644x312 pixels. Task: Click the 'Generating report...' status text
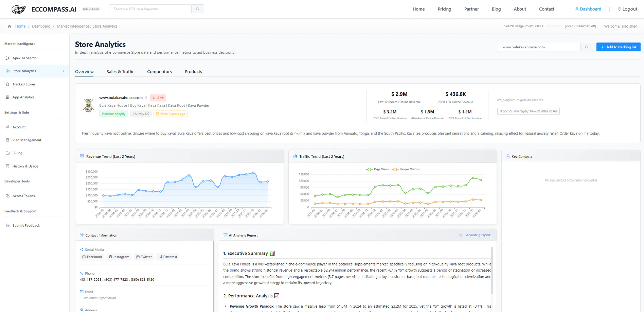[478, 235]
